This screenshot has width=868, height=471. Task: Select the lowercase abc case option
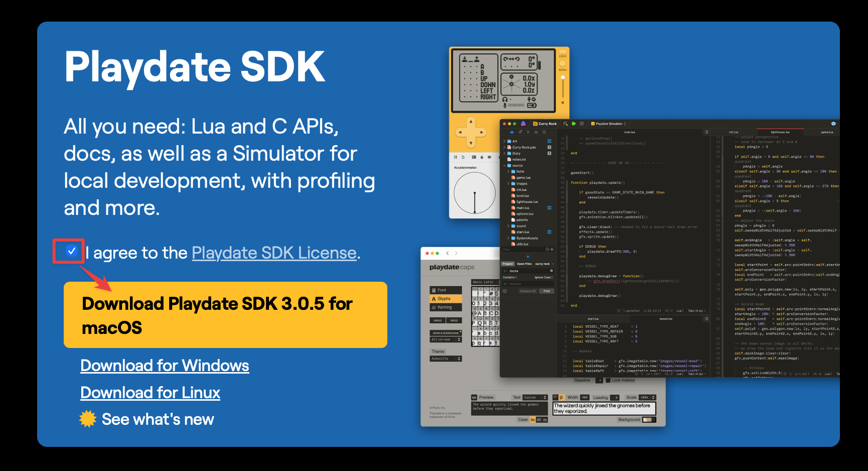point(544,420)
